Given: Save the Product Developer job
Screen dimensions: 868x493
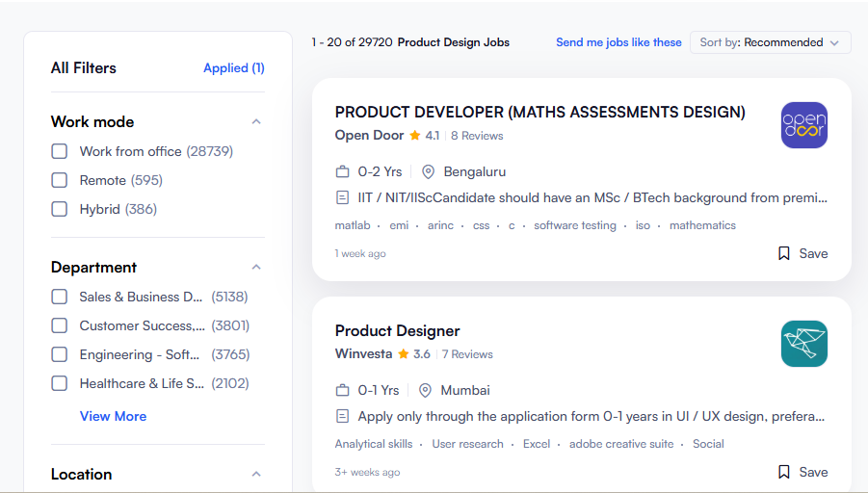Looking at the screenshot, I should (802, 253).
